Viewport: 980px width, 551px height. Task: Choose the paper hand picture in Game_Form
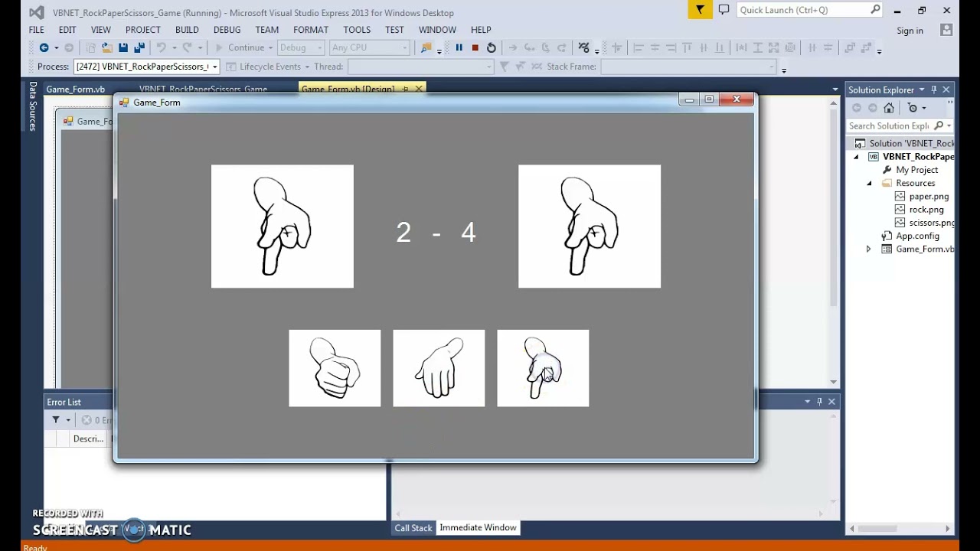439,368
